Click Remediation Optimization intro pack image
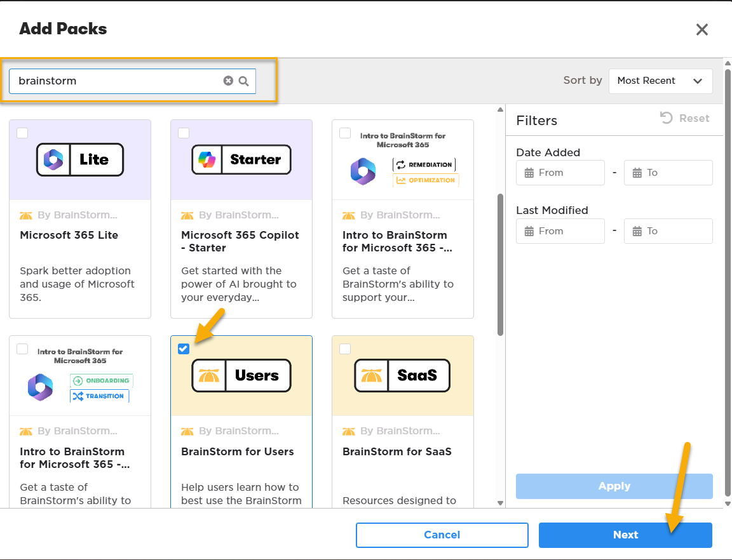 (403, 160)
